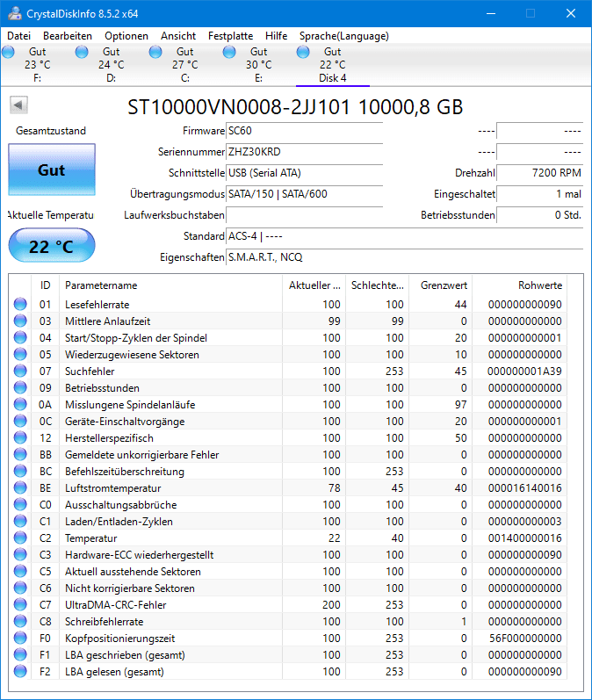Click status orb for Kopfpositionierungszeit row

point(20,638)
